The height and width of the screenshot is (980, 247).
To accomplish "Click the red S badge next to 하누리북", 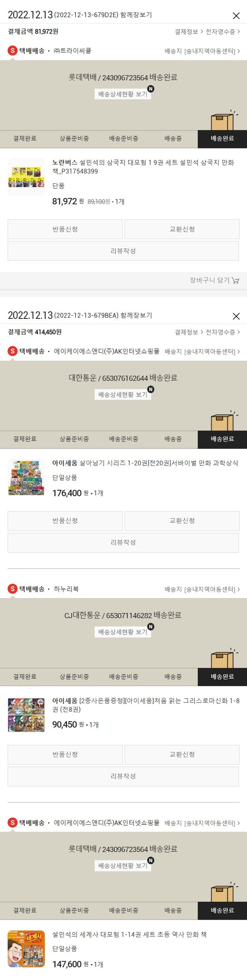I will tap(13, 589).
